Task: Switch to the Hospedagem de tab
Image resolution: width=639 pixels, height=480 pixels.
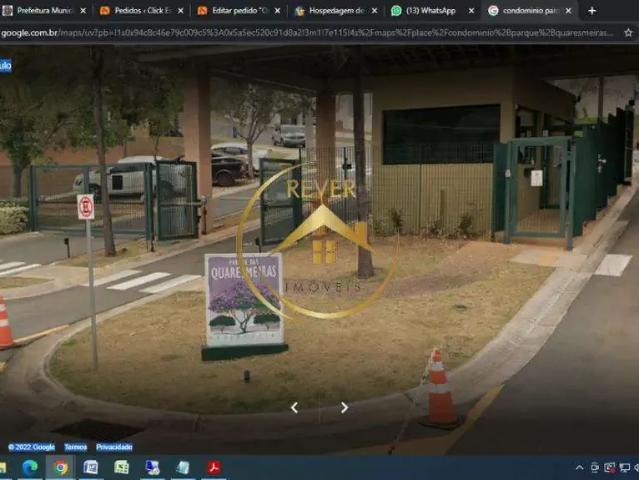Action: (x=337, y=11)
